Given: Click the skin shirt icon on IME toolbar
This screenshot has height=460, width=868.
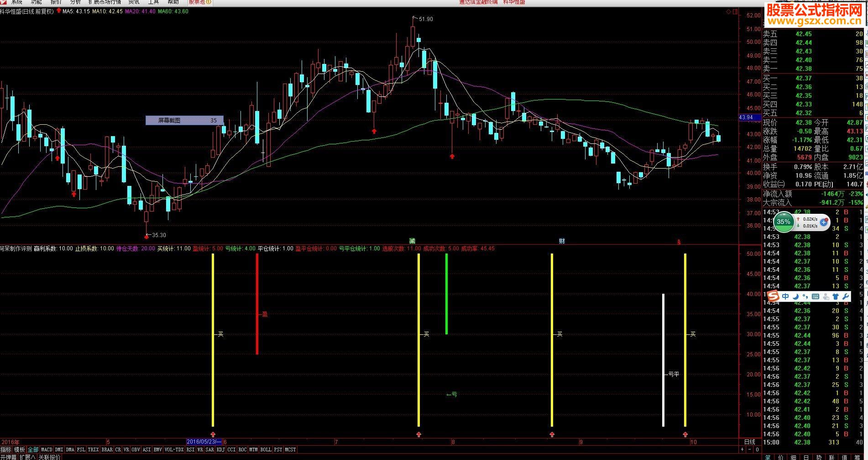Looking at the screenshot, I should pyautogui.click(x=836, y=296).
